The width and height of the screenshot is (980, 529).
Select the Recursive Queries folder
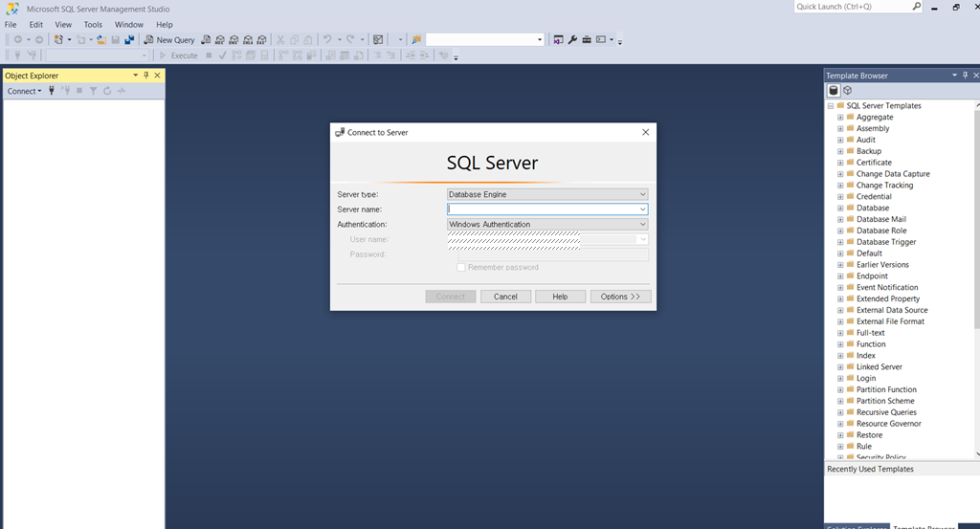pos(885,412)
